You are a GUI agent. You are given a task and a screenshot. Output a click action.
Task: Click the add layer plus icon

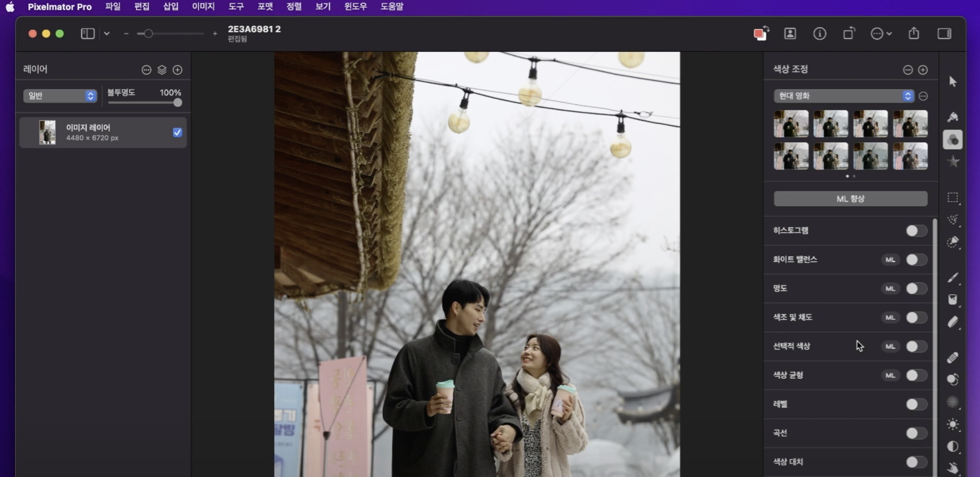pyautogui.click(x=177, y=70)
